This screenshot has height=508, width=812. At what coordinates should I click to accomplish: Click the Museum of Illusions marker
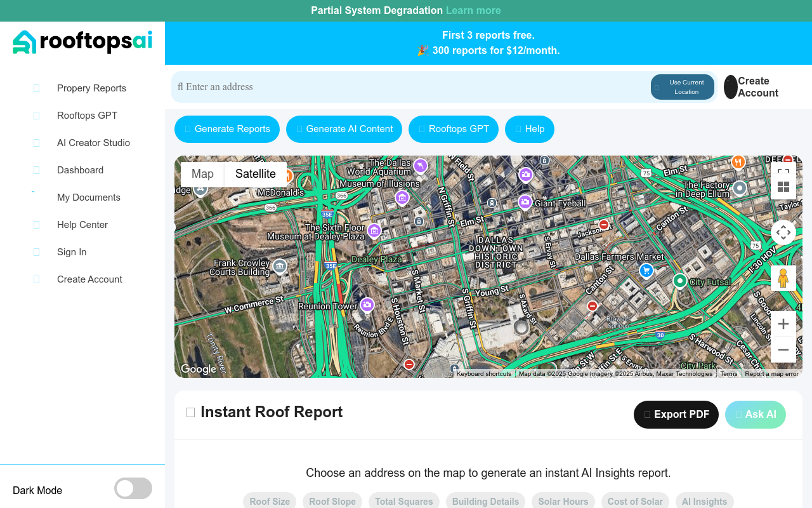[x=402, y=197]
